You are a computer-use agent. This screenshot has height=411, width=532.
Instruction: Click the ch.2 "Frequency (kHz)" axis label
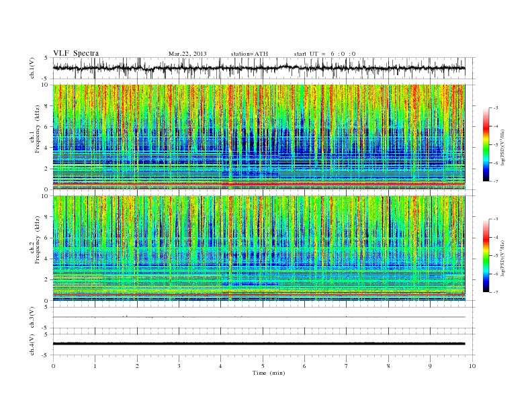point(37,239)
